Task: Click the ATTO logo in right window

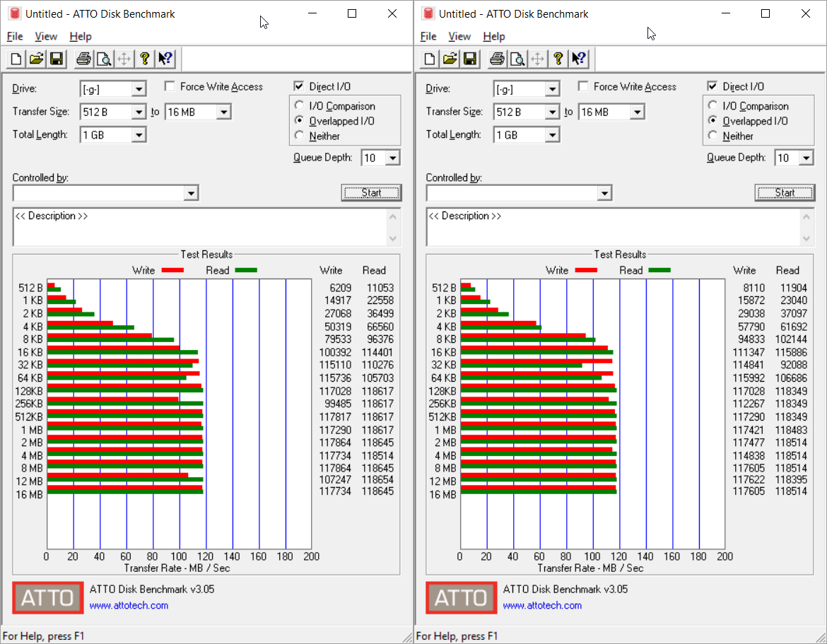Action: pyautogui.click(x=462, y=597)
